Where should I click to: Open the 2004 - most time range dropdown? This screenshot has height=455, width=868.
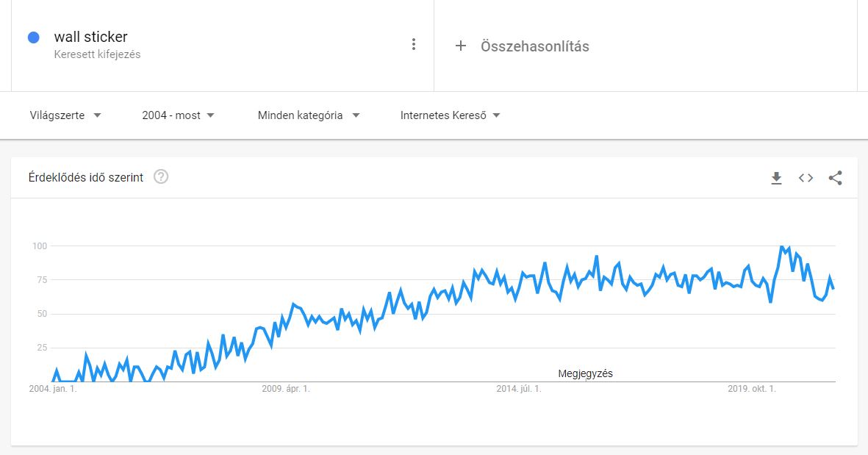pos(178,115)
